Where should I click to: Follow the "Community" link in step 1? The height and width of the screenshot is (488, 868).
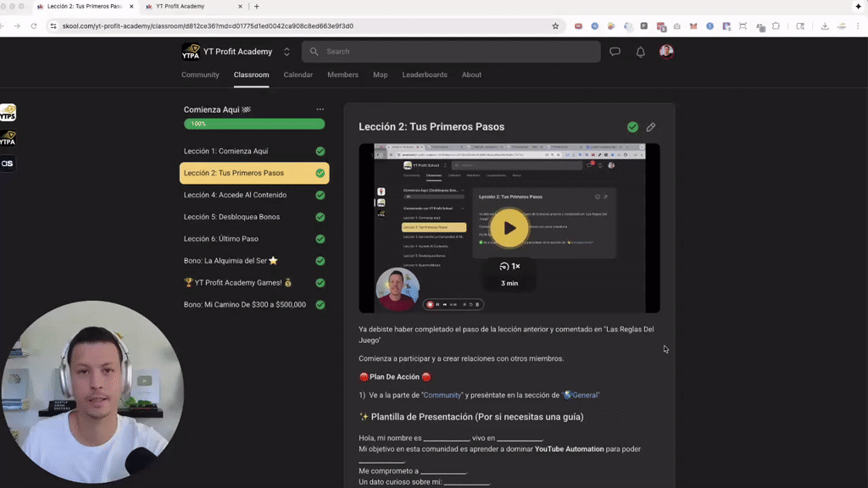[x=442, y=395]
